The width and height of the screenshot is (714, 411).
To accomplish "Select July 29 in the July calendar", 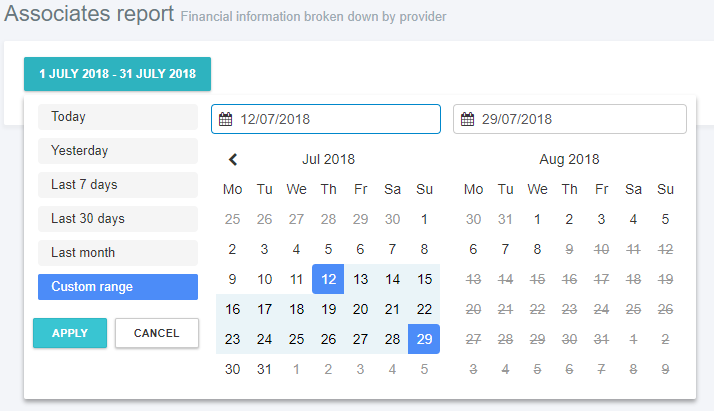I will click(x=424, y=339).
